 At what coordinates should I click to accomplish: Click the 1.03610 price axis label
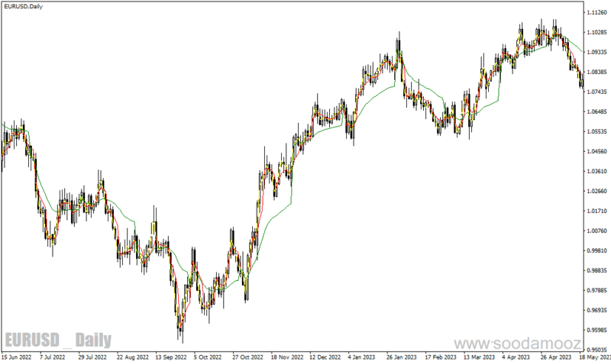click(x=597, y=171)
